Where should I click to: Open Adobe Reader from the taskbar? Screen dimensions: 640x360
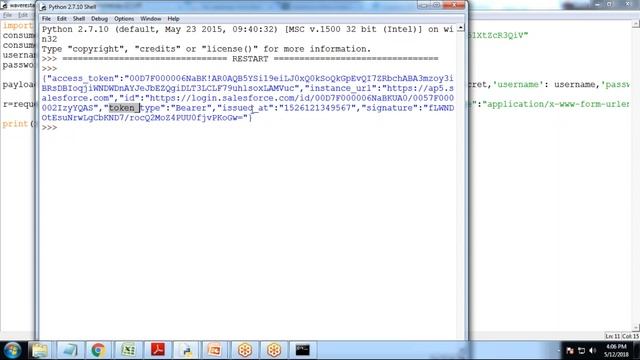[x=158, y=350]
